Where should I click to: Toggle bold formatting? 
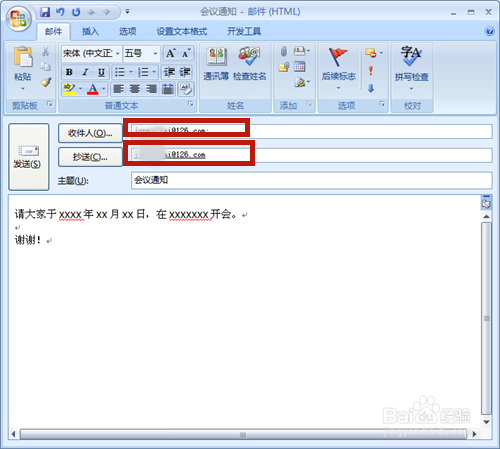pos(69,72)
